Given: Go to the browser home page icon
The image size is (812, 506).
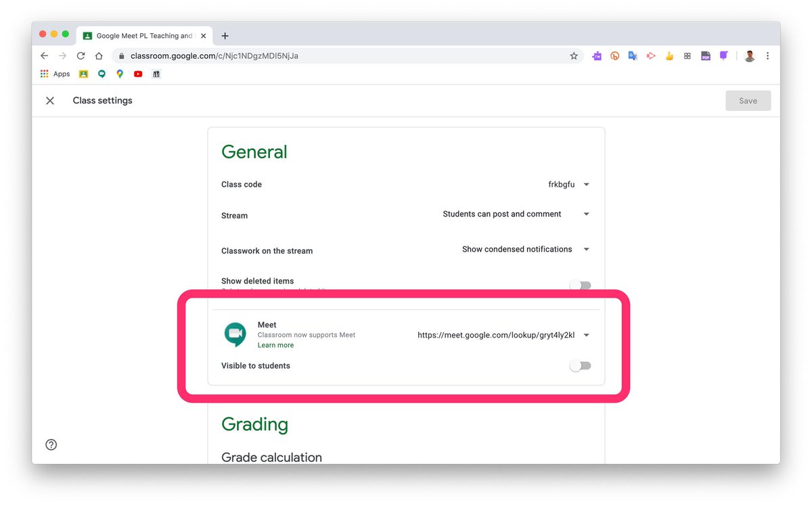Looking at the screenshot, I should 99,56.
